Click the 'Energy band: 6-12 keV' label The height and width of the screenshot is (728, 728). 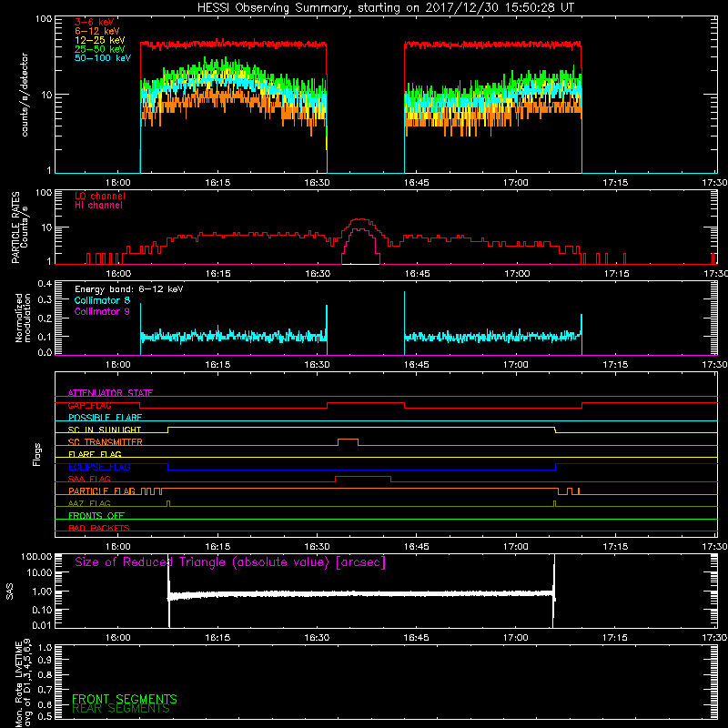pos(128,289)
